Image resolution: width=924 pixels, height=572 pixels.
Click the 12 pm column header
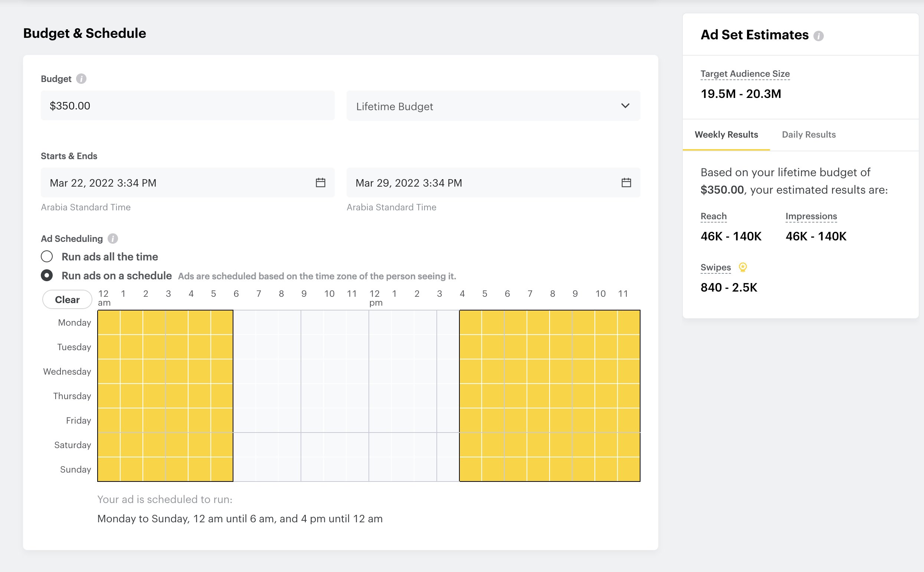[376, 298]
